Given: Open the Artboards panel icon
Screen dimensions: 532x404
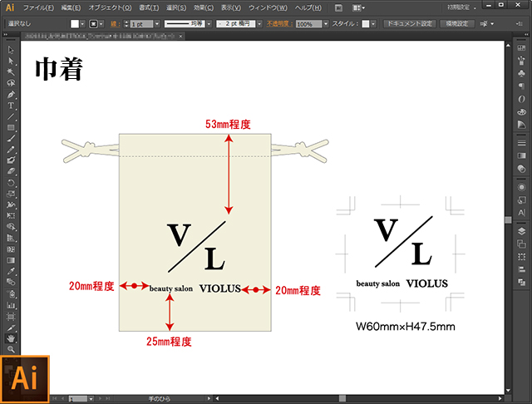Looking at the screenshot, I should [521, 244].
